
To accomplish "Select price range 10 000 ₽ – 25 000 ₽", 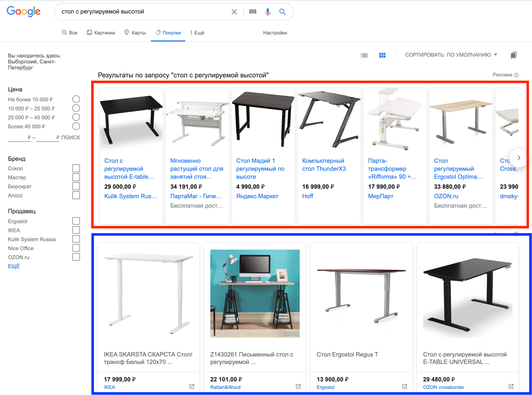I will (x=76, y=108).
